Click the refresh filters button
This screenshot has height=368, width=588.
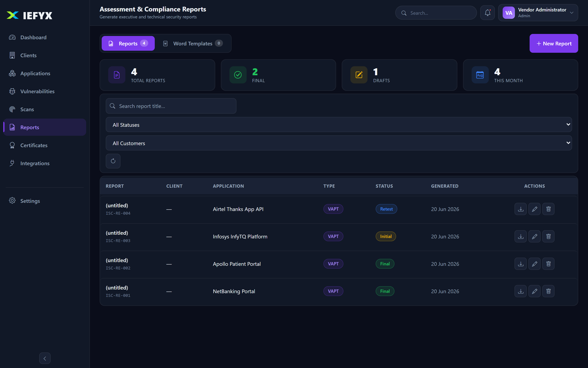[x=113, y=161]
